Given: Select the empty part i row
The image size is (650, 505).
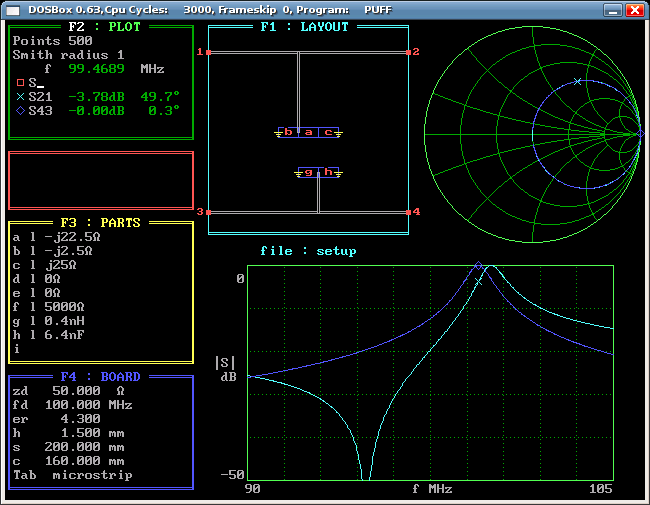Looking at the screenshot, I should pos(17,349).
